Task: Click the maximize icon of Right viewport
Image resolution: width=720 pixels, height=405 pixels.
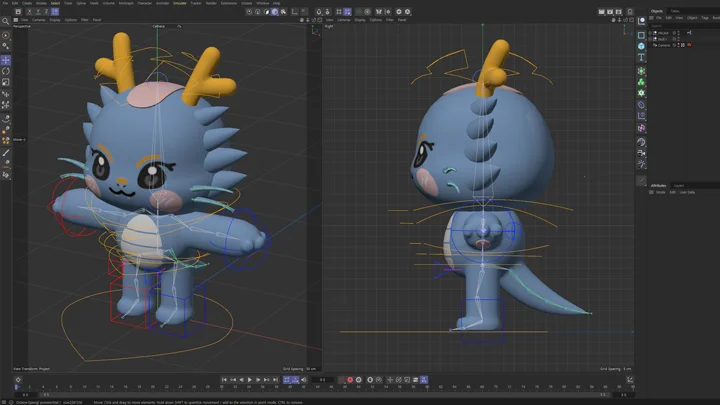Action: pyautogui.click(x=631, y=20)
